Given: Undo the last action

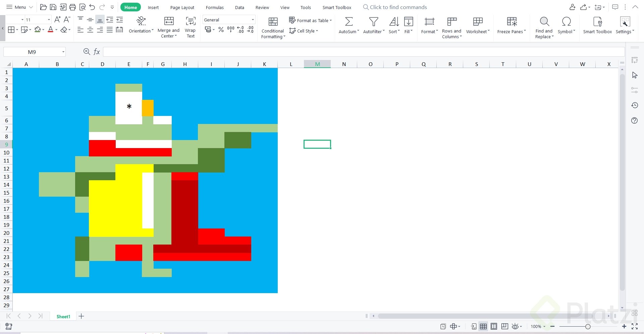Looking at the screenshot, I should (x=92, y=7).
